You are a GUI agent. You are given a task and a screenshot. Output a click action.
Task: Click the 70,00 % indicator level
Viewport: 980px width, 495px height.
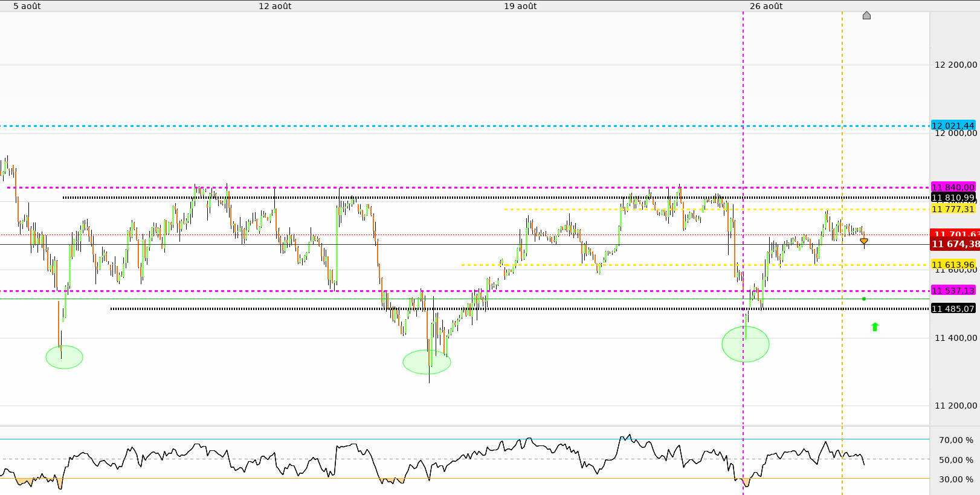click(956, 440)
